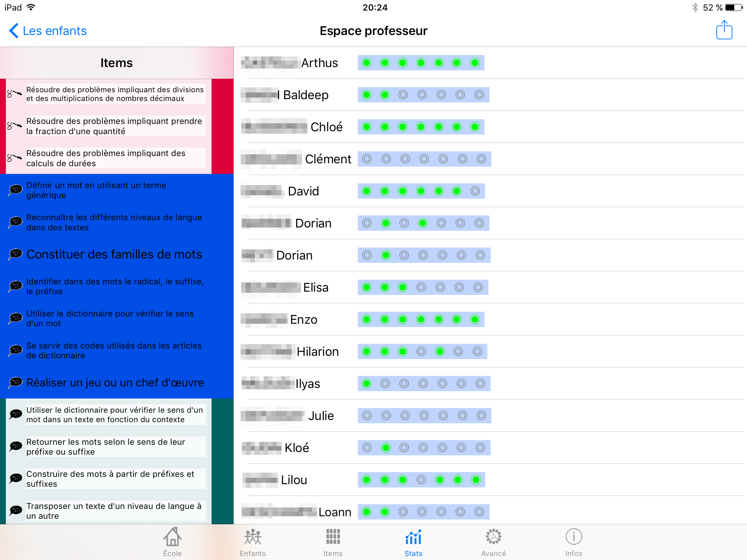The height and width of the screenshot is (560, 747).
Task: Select item Définir un mot en utilisant un terme générique
Action: pos(96,190)
